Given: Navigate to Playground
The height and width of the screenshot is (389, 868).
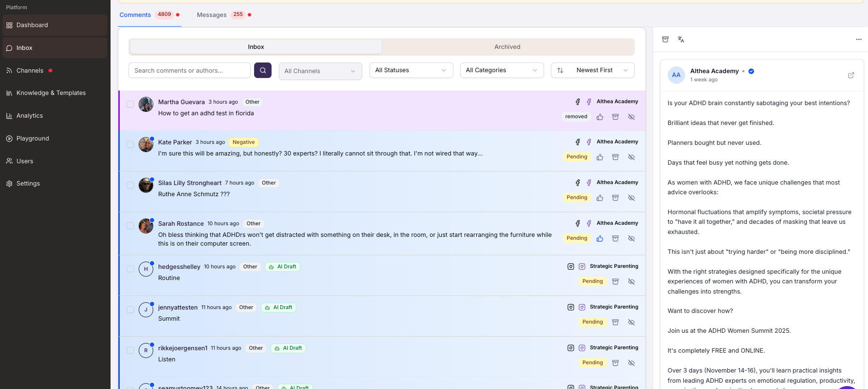Looking at the screenshot, I should [55, 139].
